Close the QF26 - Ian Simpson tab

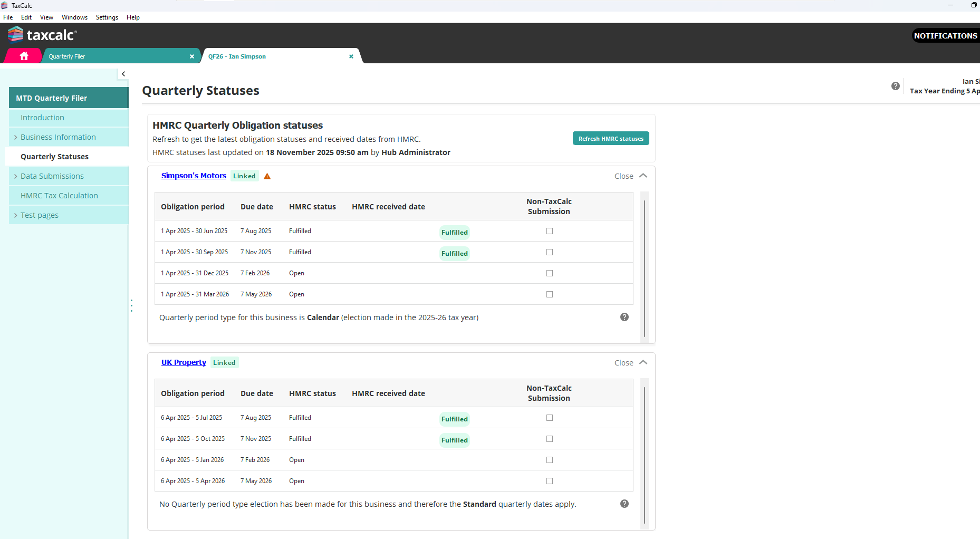coord(351,56)
